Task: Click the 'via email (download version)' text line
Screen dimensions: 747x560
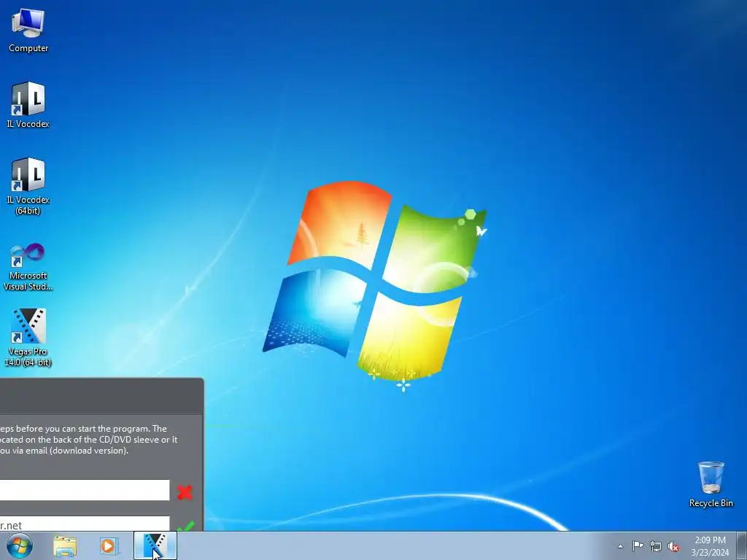Action: [70, 451]
